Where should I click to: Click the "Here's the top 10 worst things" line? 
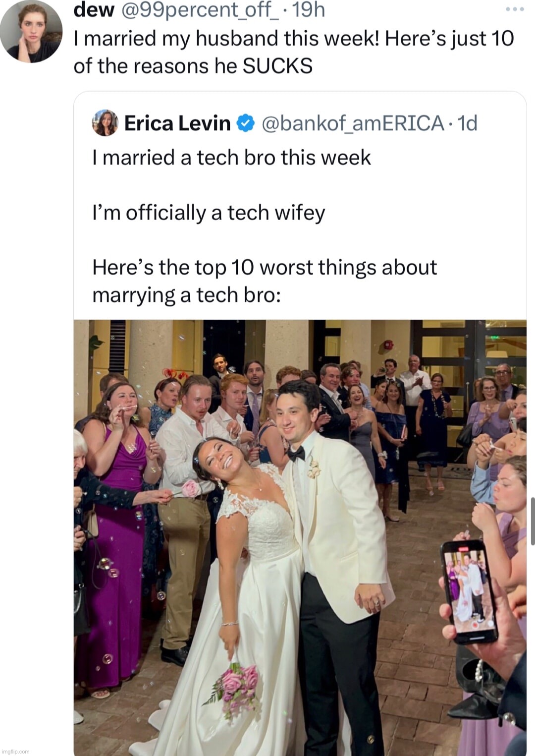point(265,268)
